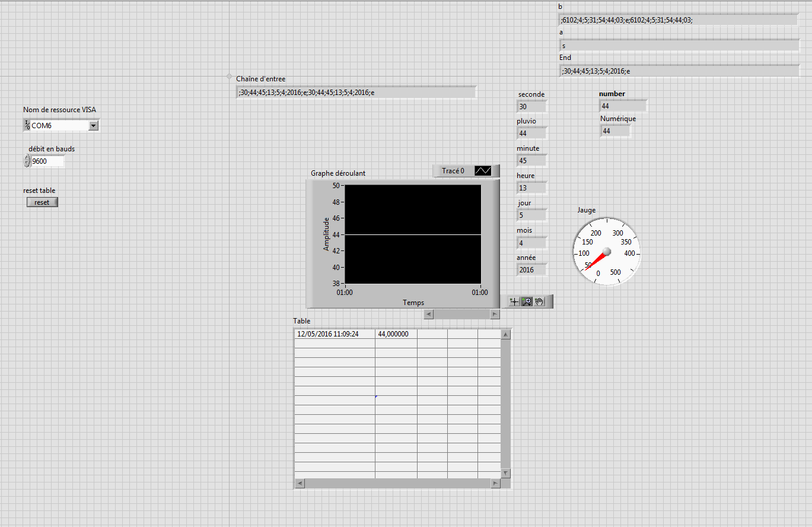Click the Jauge gauge needle hub

(x=606, y=252)
